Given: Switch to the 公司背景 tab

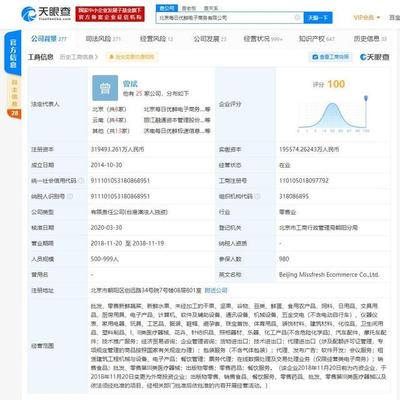Looking at the screenshot, I should 49,39.
